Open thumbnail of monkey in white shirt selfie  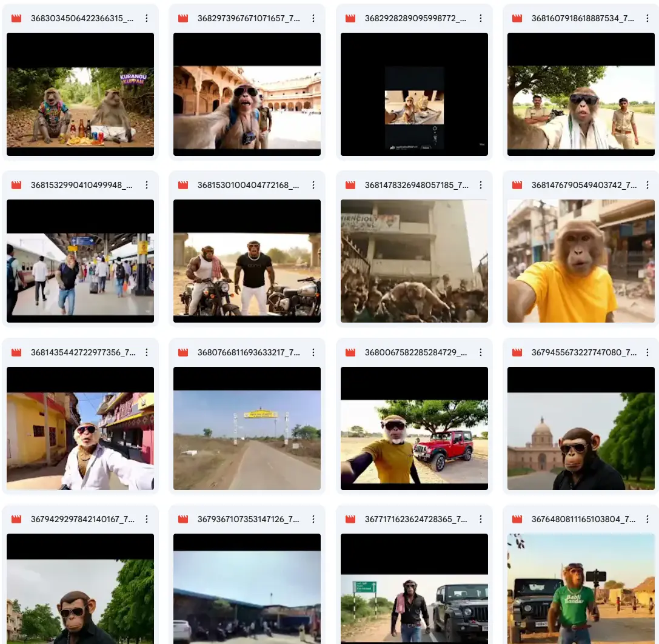pyautogui.click(x=80, y=428)
